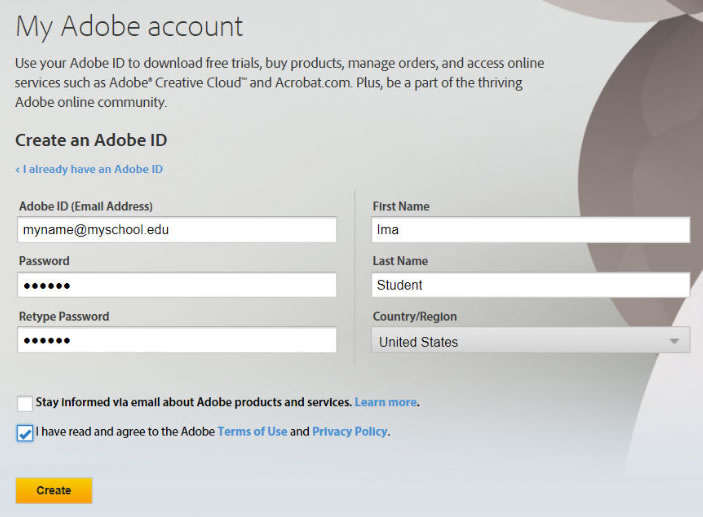The width and height of the screenshot is (703, 517).
Task: Enable the 'Stay informed via email' checkbox
Action: [25, 403]
